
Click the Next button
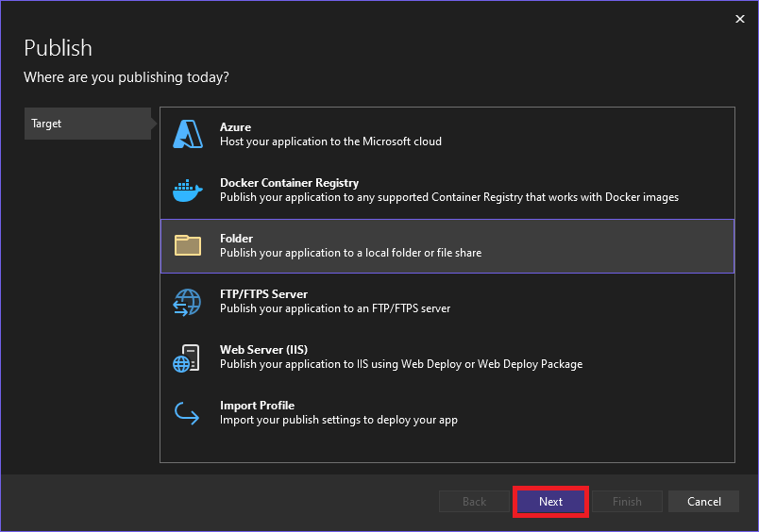pyautogui.click(x=551, y=502)
